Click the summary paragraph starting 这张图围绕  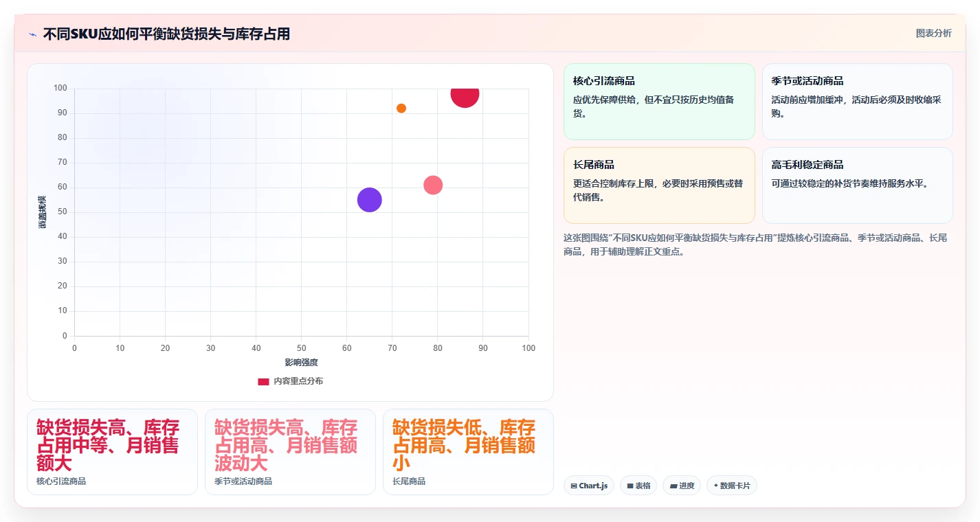(x=755, y=245)
